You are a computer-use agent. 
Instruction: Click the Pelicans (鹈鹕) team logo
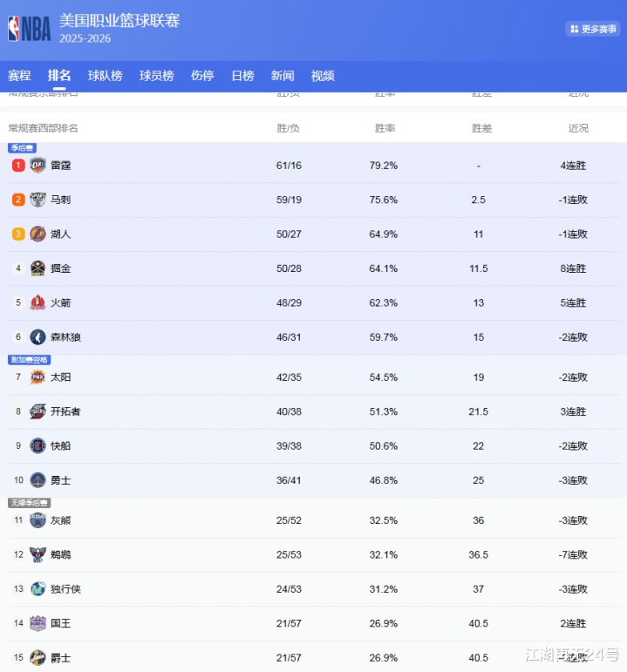pos(37,554)
